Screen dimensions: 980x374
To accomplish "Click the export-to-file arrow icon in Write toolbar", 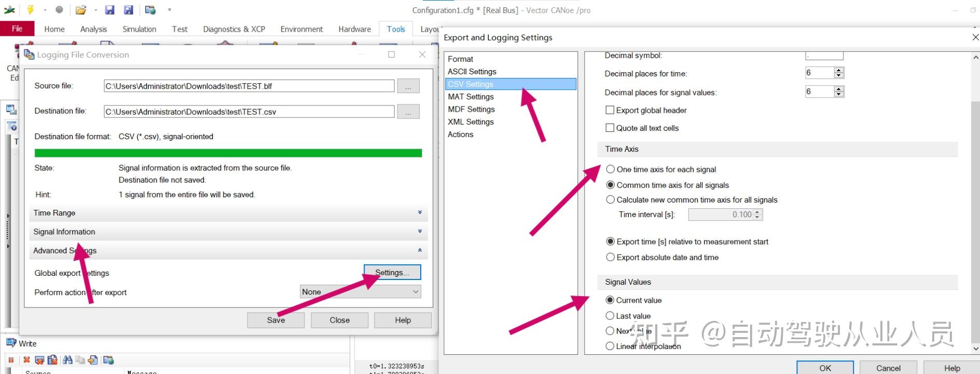I will click(x=93, y=360).
